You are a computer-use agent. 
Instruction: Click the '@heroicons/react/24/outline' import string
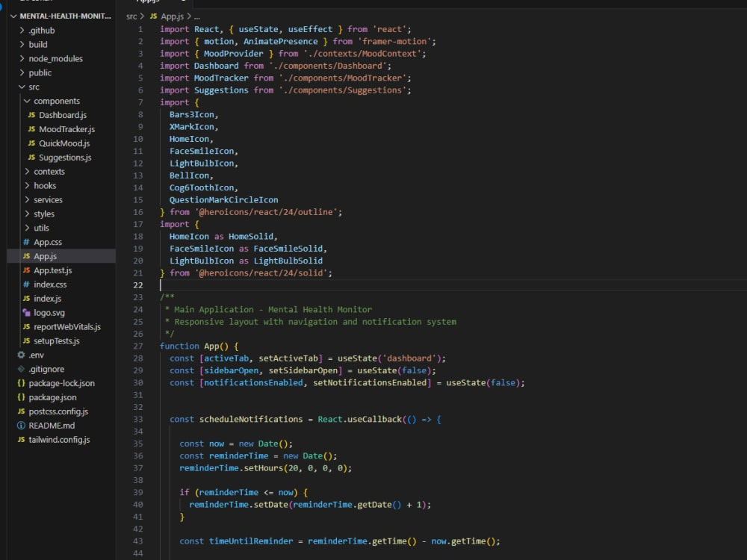(268, 212)
